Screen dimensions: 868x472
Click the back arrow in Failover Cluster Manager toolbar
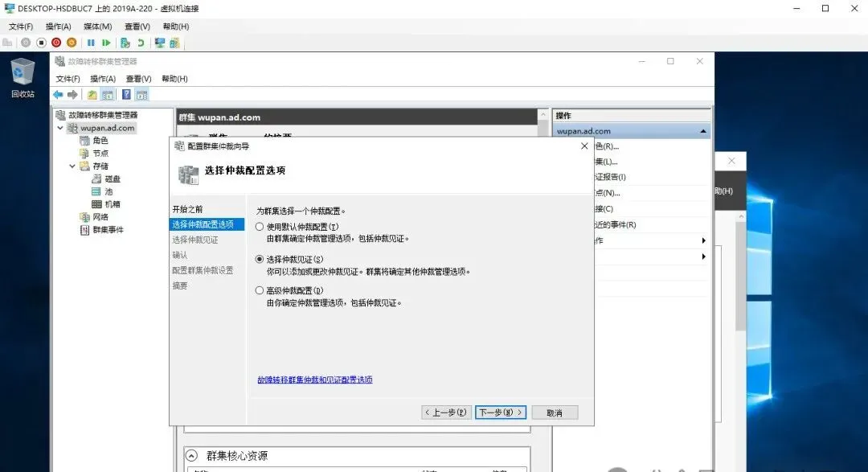pos(57,94)
